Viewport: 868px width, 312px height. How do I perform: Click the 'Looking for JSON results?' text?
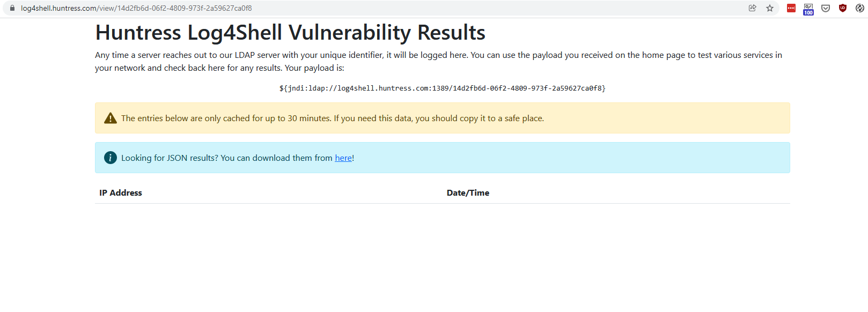click(226, 158)
